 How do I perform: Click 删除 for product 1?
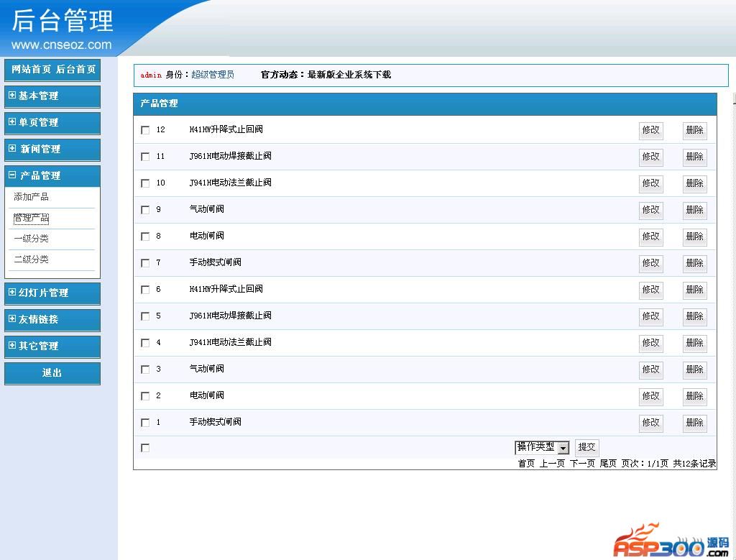695,423
